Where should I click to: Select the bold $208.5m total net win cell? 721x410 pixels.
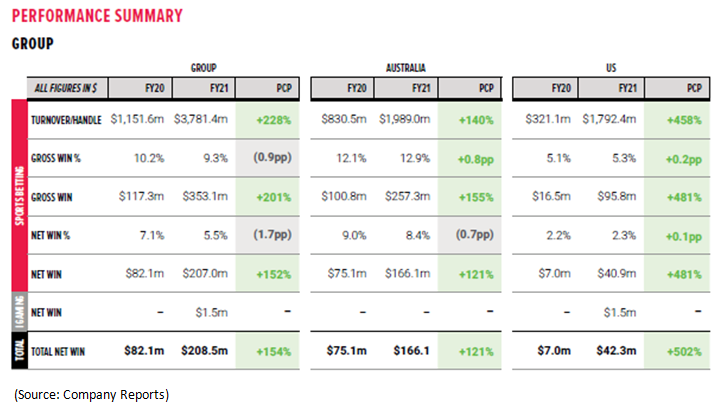206,353
